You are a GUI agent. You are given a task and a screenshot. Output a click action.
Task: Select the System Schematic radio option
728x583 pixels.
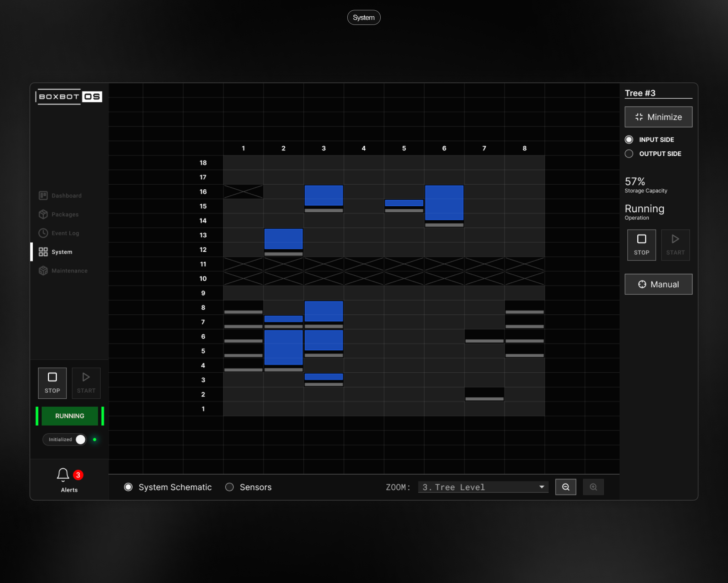pos(128,487)
